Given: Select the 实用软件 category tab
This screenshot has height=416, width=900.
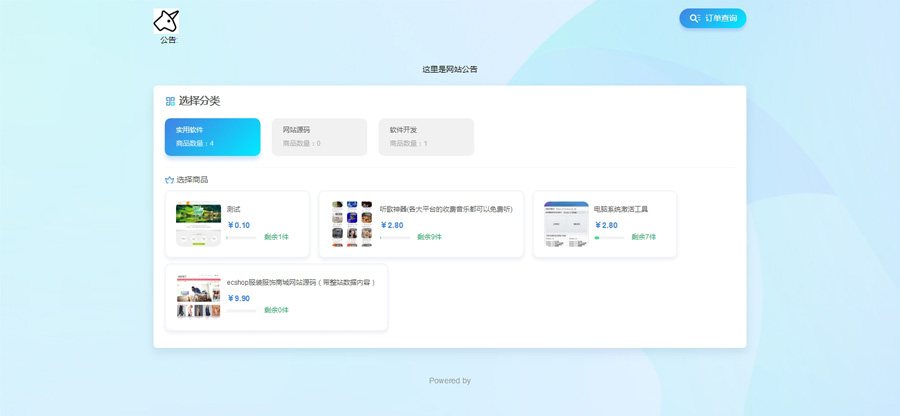Looking at the screenshot, I should (212, 137).
